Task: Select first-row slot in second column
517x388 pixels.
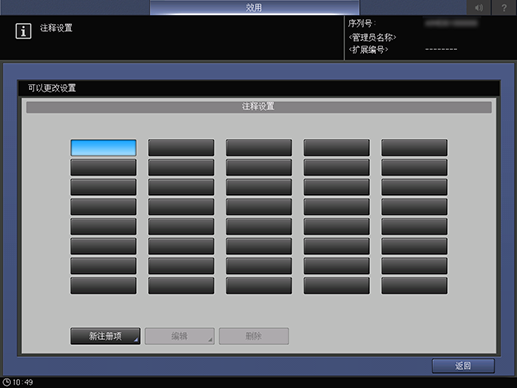Action: pyautogui.click(x=181, y=148)
